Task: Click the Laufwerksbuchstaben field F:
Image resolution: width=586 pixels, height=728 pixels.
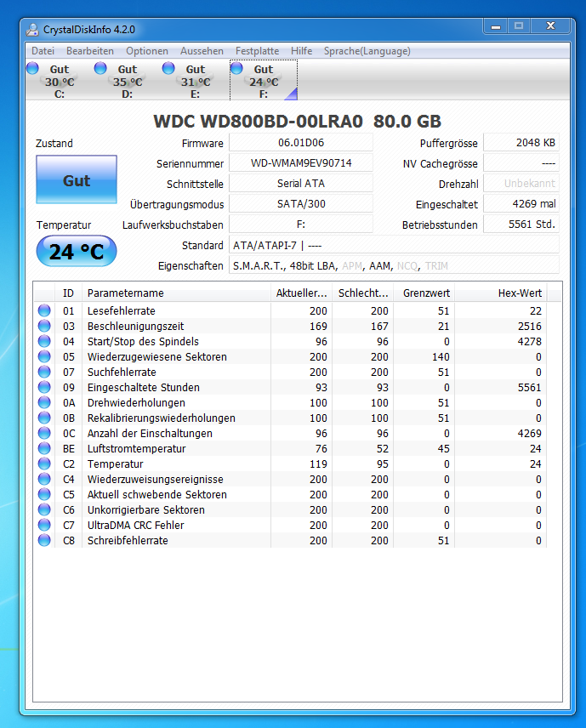Action: click(301, 225)
